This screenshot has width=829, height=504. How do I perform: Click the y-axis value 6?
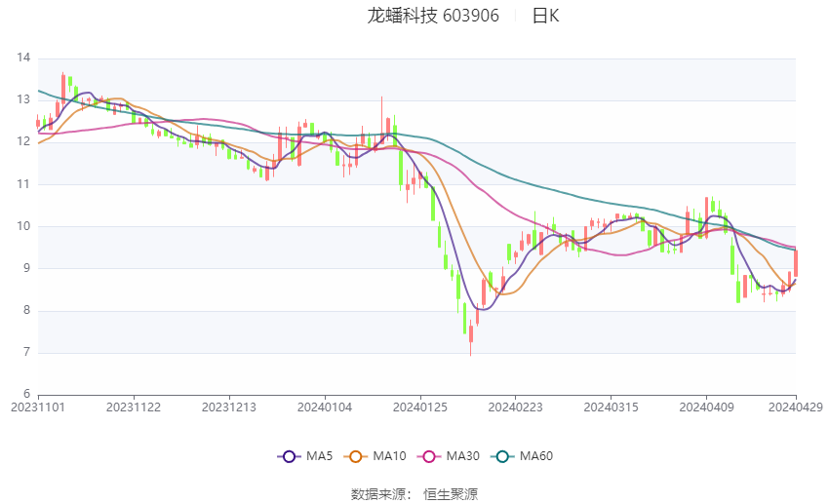(26, 394)
